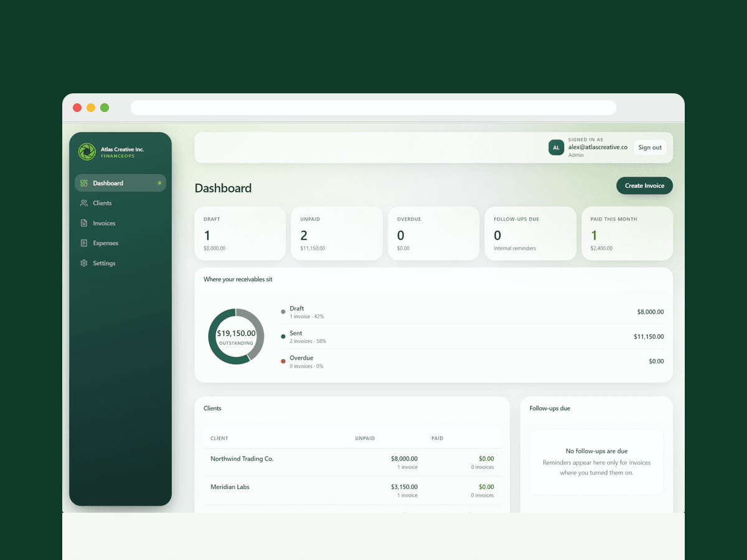Screen dimensions: 747x560
Task: Click the Expenses receipt icon
Action: coord(84,243)
